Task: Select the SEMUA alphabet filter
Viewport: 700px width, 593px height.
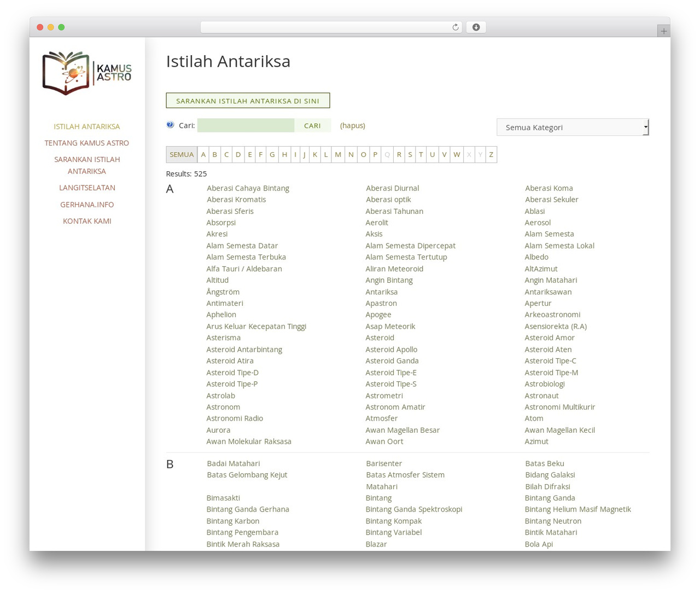Action: click(x=182, y=154)
